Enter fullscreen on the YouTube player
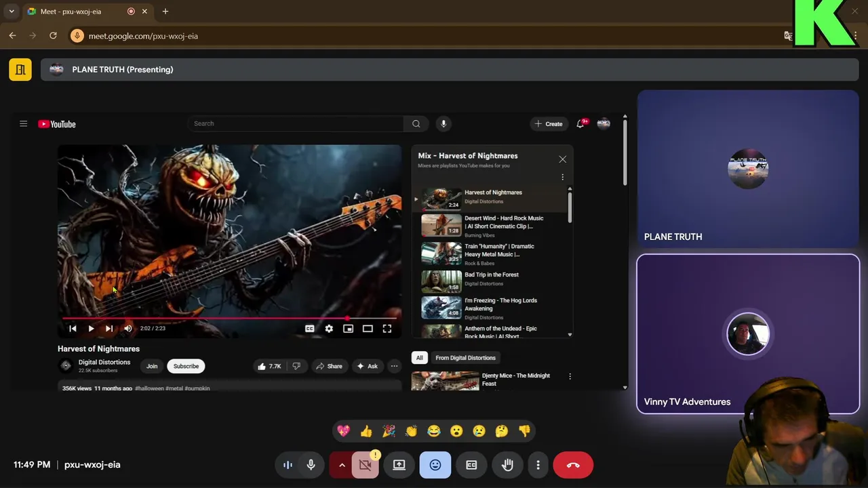 point(387,329)
